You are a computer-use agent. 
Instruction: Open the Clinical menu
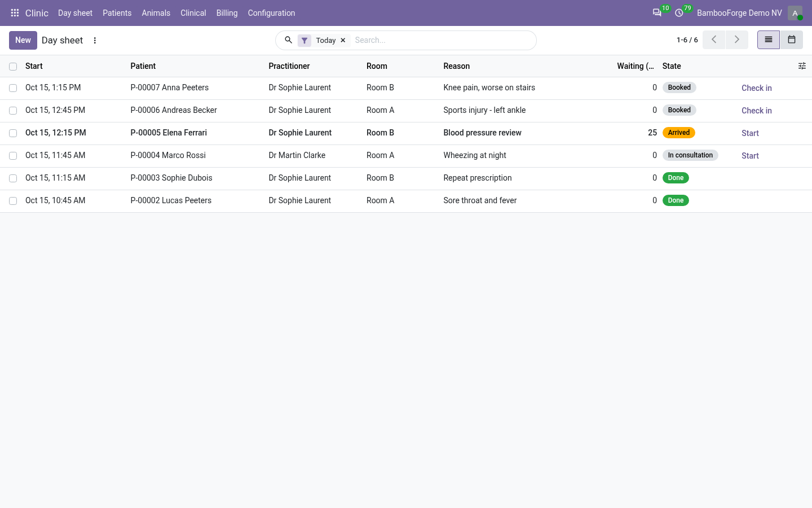tap(193, 12)
